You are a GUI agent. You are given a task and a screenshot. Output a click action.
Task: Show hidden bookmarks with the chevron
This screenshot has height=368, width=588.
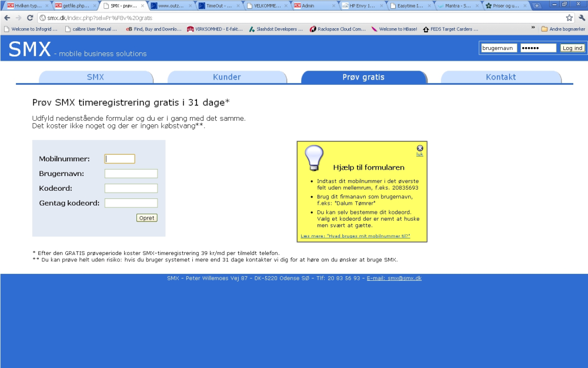tap(533, 28)
